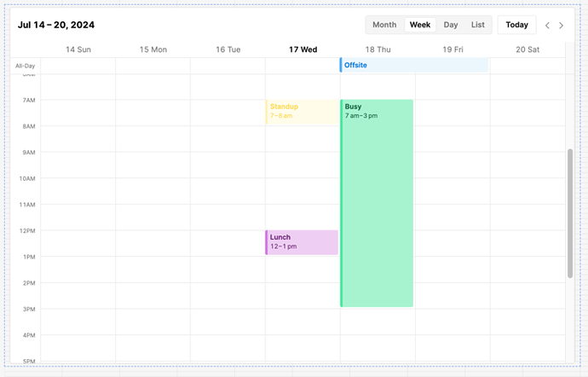This screenshot has width=588, height=377.
Task: Select the 20 Sat column header
Action: coord(527,49)
